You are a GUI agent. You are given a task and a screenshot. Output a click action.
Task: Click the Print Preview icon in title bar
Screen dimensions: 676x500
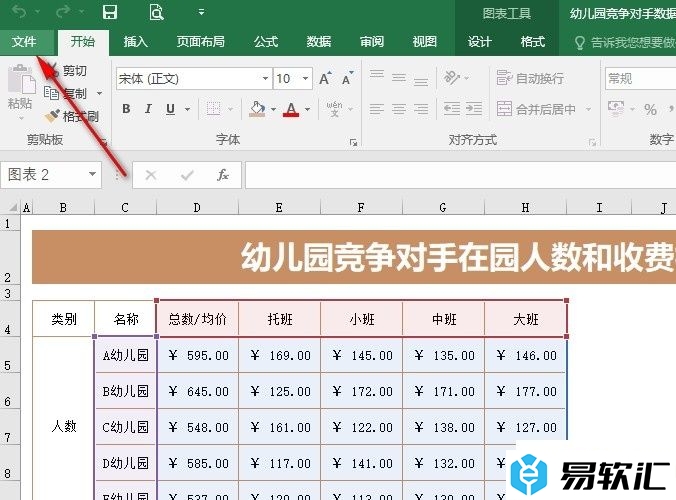(156, 13)
